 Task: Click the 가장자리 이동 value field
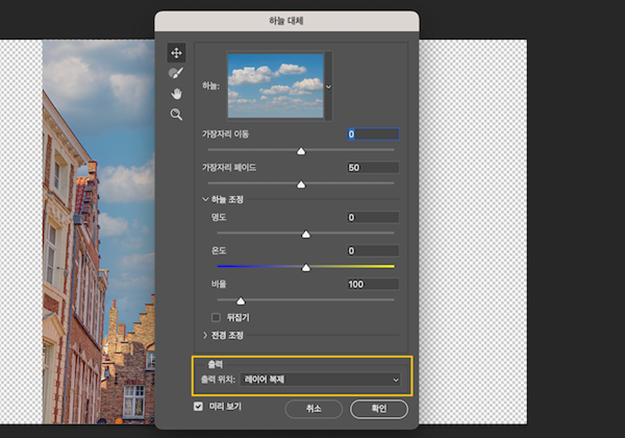[373, 134]
